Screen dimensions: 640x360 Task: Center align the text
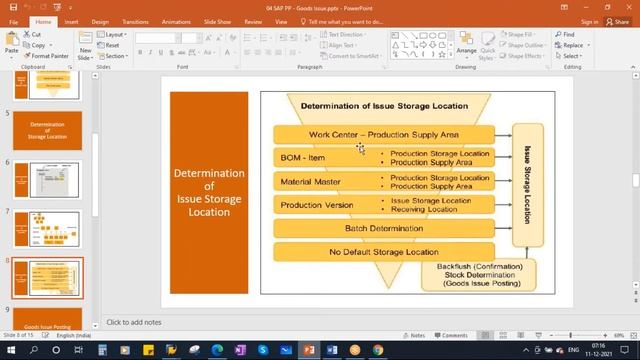258,52
